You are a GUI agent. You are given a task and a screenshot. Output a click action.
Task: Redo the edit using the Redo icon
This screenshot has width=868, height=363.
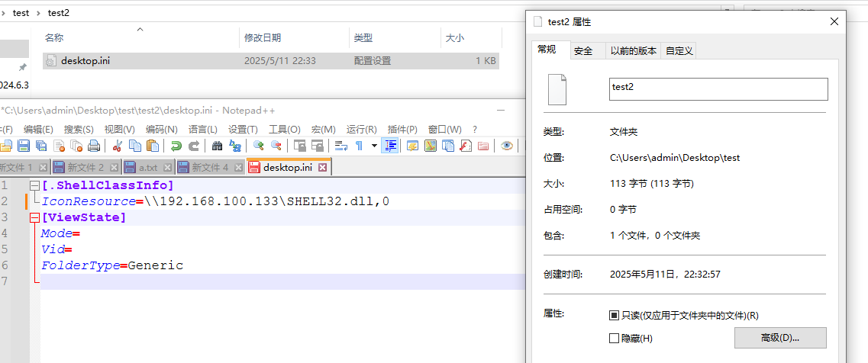194,146
